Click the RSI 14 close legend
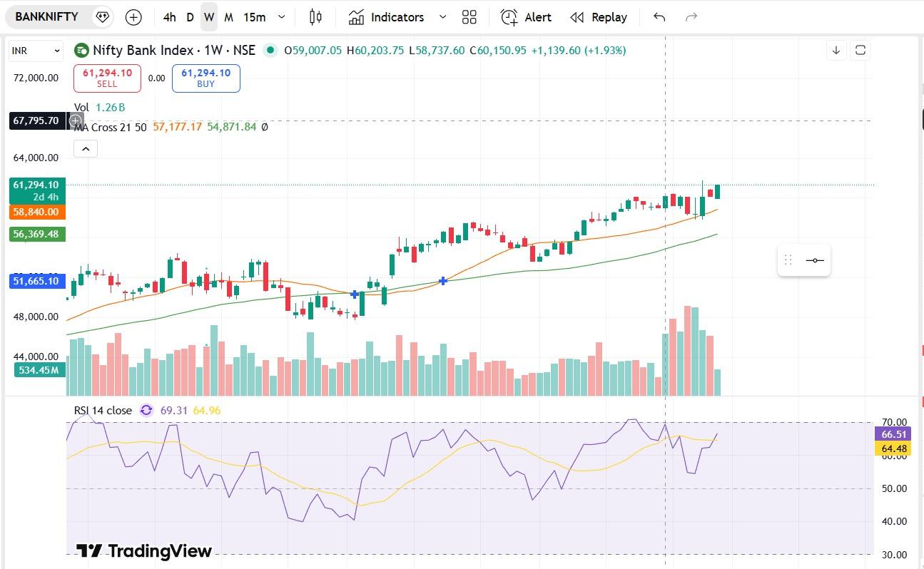This screenshot has width=924, height=569. click(x=103, y=410)
